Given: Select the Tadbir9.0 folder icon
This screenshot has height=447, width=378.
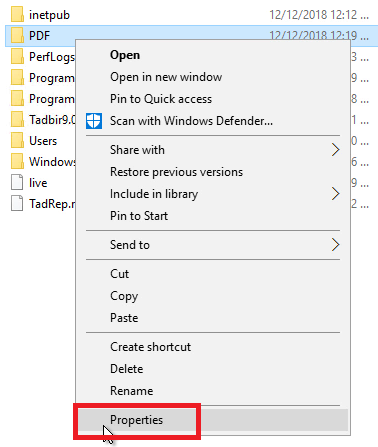Looking at the screenshot, I should tap(17, 119).
